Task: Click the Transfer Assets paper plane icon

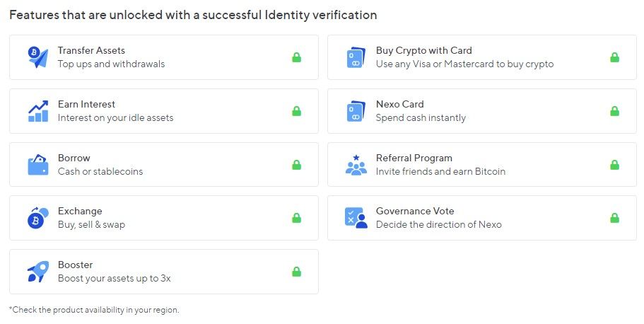Action: click(37, 57)
